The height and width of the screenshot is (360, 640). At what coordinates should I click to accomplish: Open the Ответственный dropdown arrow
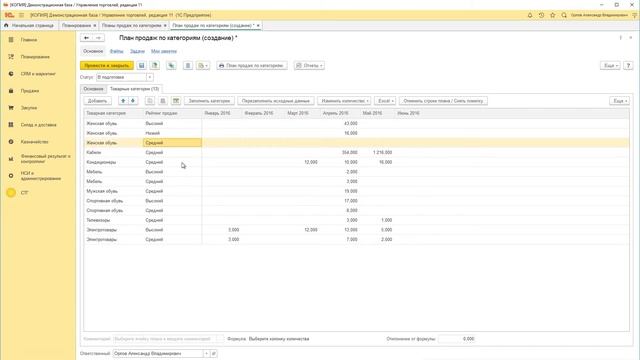click(207, 353)
